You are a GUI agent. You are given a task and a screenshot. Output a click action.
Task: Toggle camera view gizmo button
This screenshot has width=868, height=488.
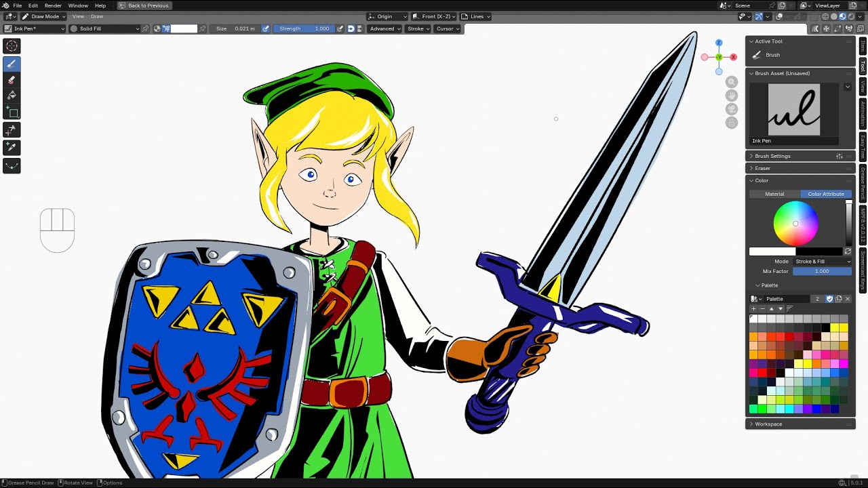pos(731,109)
